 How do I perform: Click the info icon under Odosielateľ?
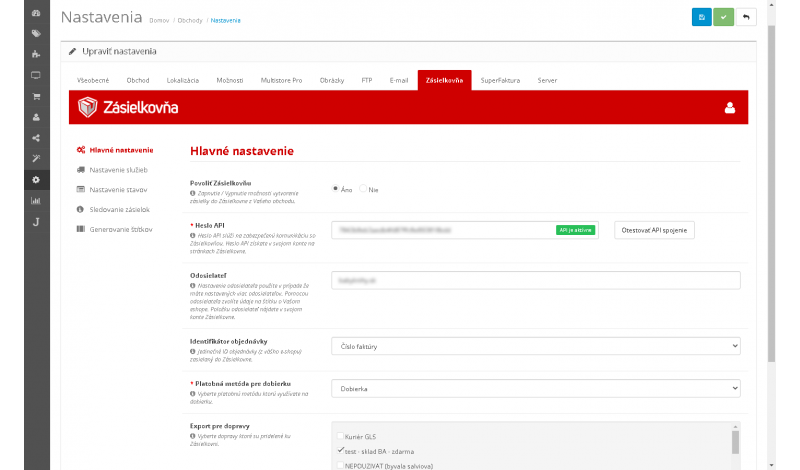coord(193,286)
